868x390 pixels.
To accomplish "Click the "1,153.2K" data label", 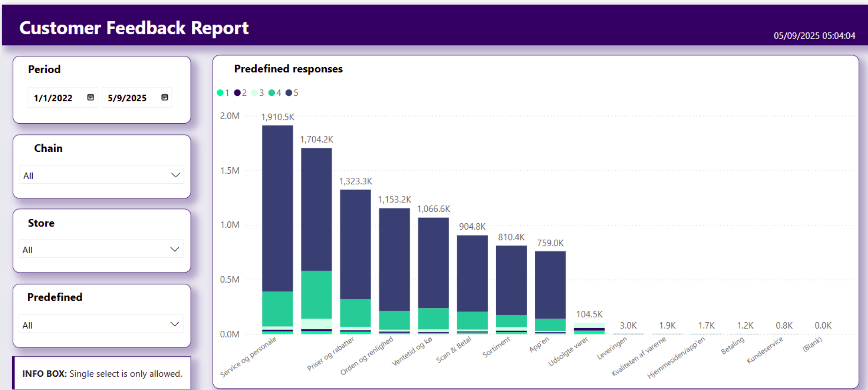I will [395, 200].
